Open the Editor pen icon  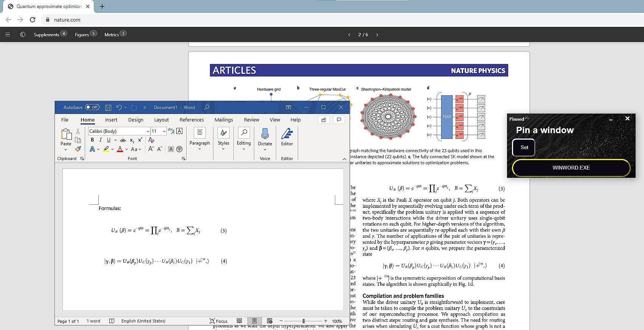pyautogui.click(x=287, y=134)
